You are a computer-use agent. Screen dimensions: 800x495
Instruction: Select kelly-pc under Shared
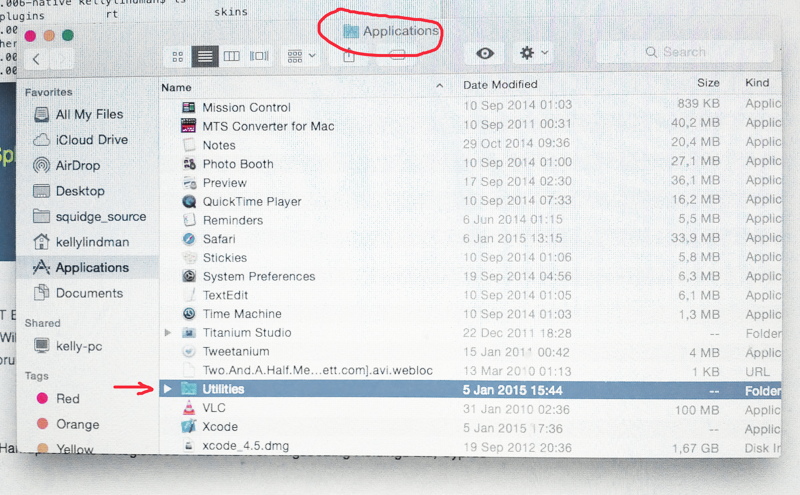68,346
